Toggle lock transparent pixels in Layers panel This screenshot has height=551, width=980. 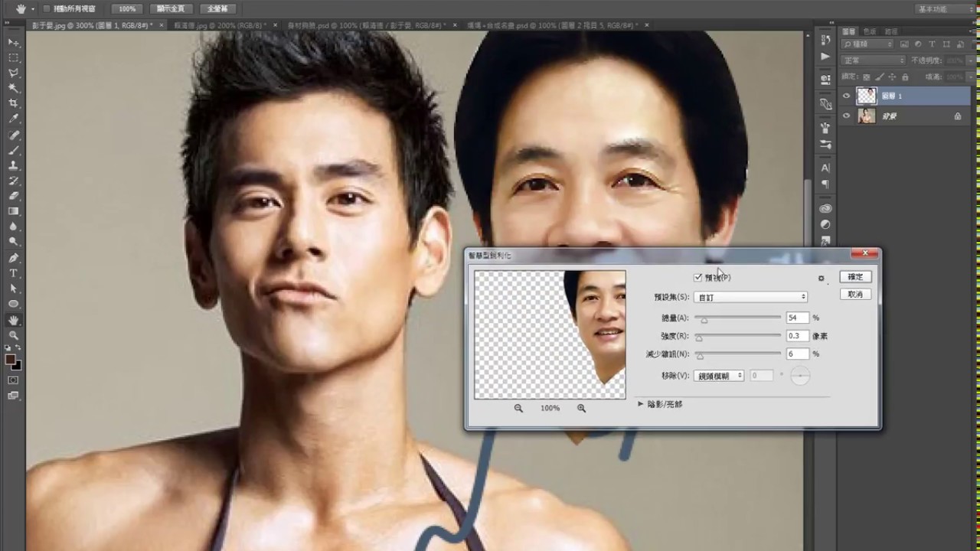pos(867,77)
